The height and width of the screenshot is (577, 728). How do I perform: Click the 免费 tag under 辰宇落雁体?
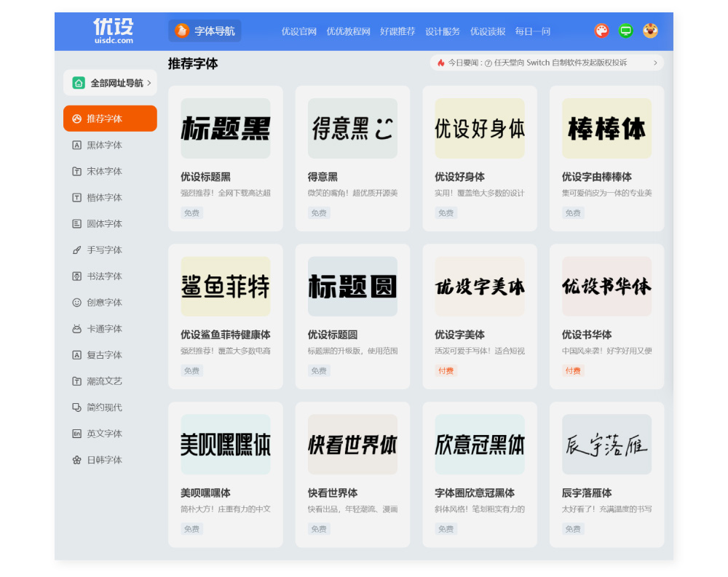573,529
